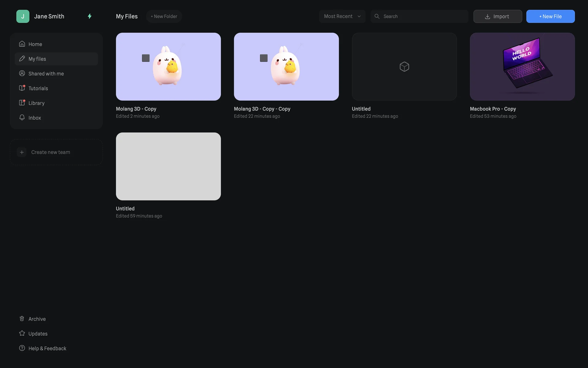This screenshot has height=368, width=588.
Task: Click the + New Folder button
Action: (164, 16)
